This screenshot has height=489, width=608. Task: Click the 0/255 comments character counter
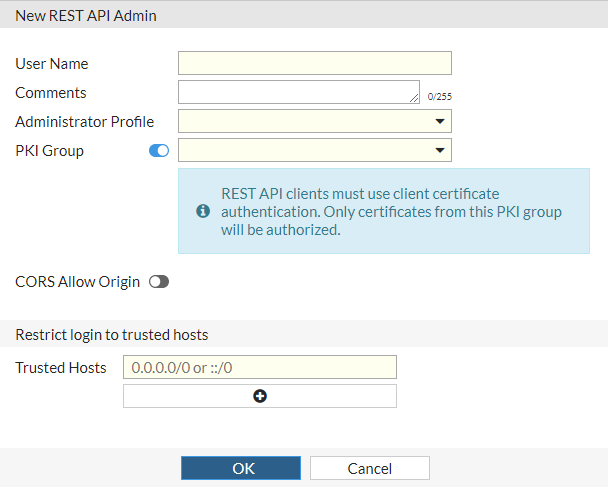[439, 98]
